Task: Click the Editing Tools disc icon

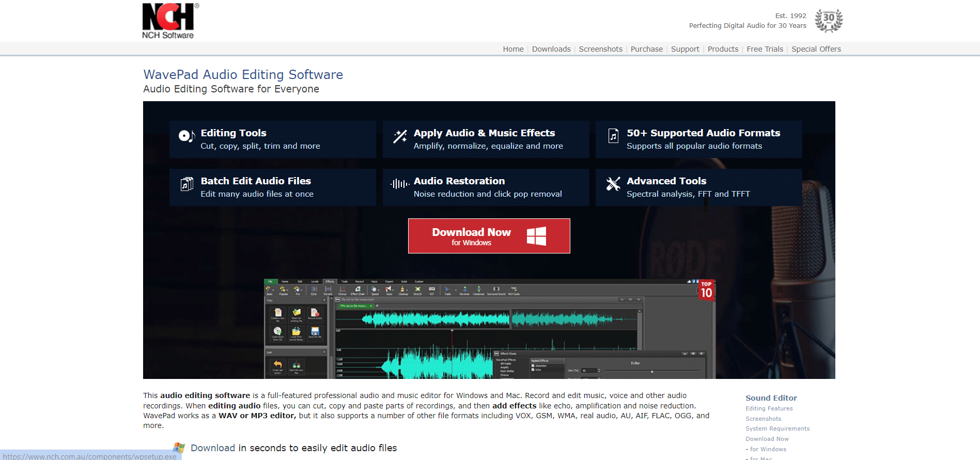Action: point(186,136)
